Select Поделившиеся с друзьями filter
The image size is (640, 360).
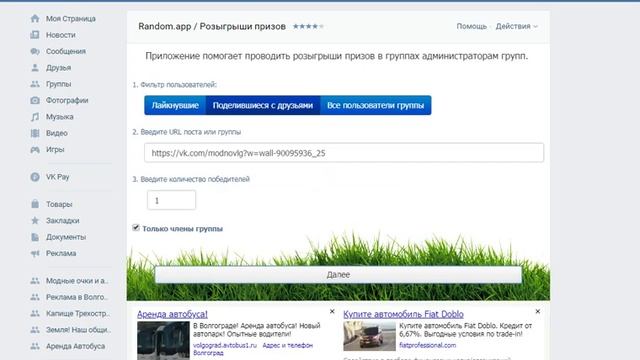click(x=263, y=105)
